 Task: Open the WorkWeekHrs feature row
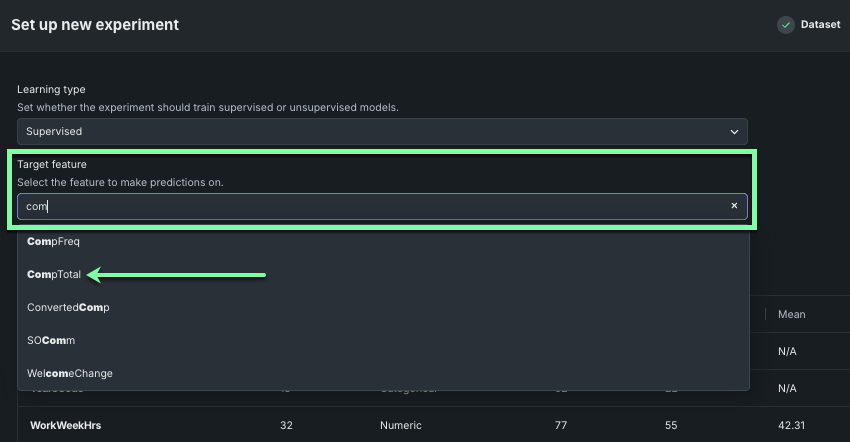click(x=65, y=425)
